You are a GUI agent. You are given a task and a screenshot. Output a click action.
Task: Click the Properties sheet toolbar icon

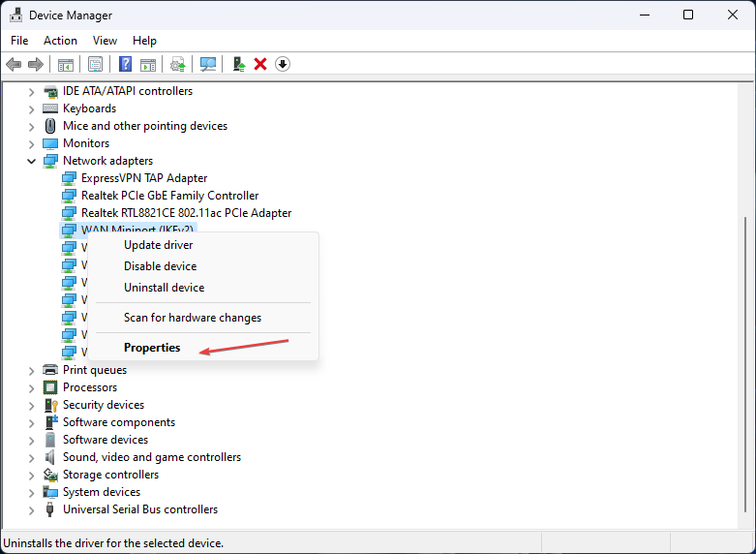[x=95, y=64]
